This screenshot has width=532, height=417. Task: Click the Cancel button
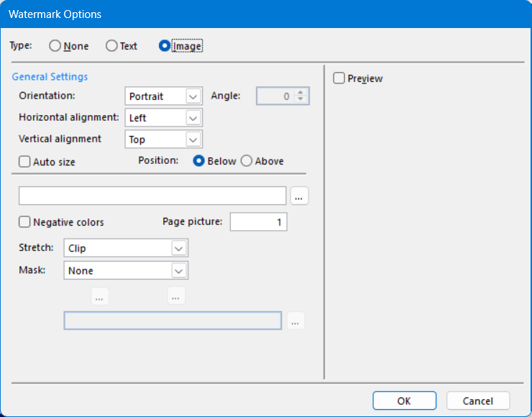click(x=478, y=400)
